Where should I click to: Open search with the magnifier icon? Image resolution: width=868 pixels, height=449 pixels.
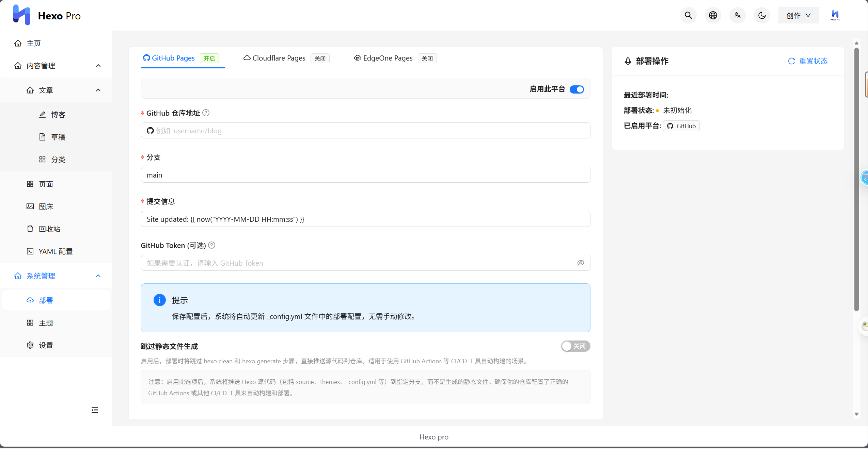pyautogui.click(x=688, y=16)
